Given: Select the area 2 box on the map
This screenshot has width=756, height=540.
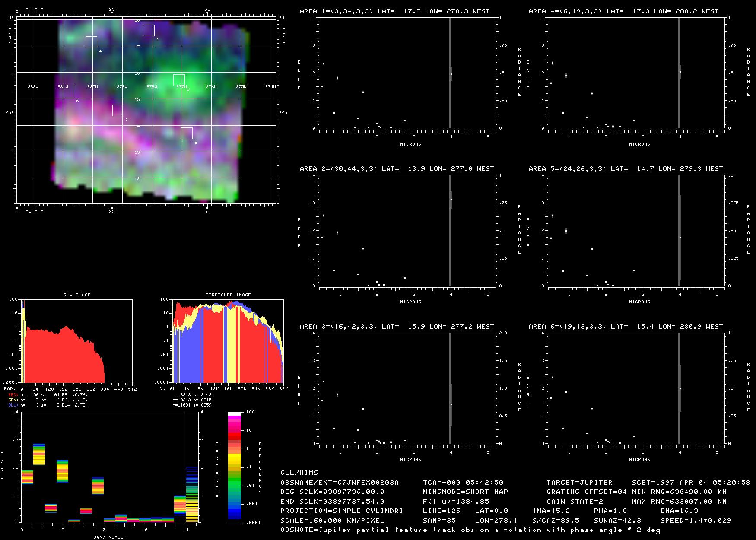Looking at the screenshot, I should (187, 133).
